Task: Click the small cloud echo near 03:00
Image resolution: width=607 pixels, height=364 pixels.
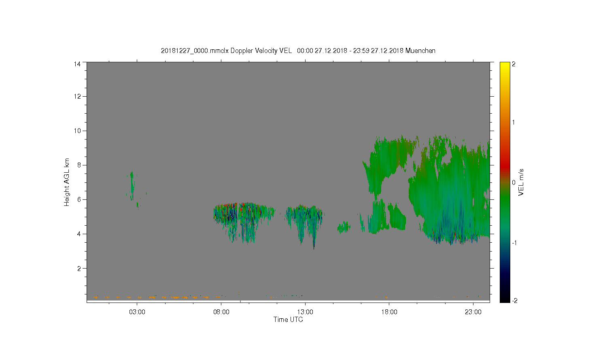Action: pyautogui.click(x=132, y=186)
